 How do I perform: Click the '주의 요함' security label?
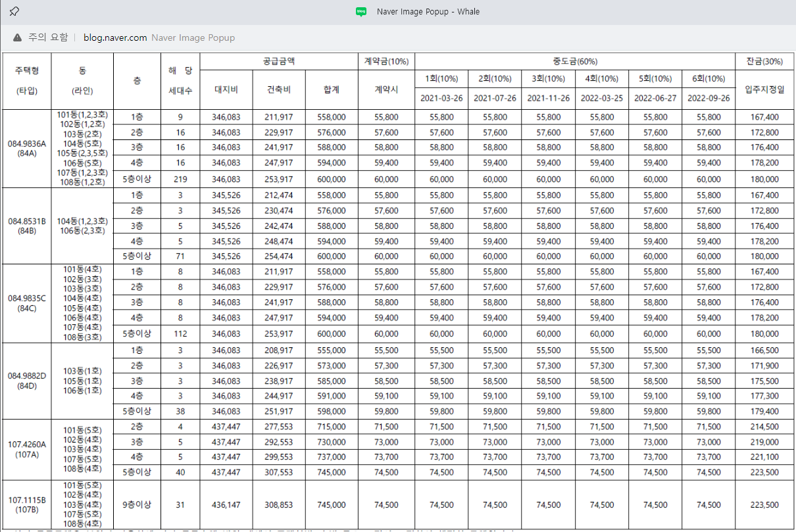[48, 37]
